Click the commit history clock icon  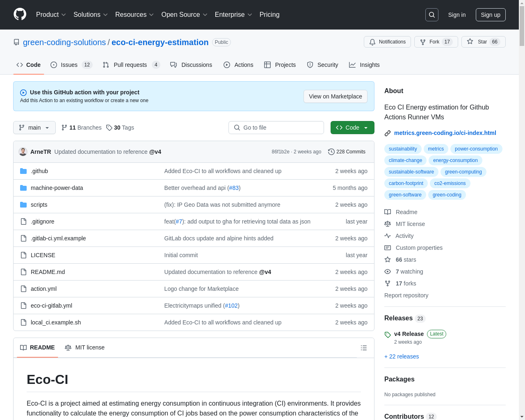[x=331, y=152]
